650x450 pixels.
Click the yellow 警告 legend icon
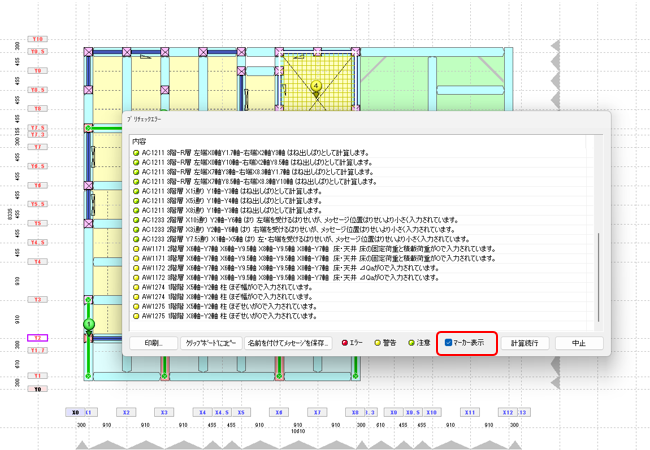377,343
